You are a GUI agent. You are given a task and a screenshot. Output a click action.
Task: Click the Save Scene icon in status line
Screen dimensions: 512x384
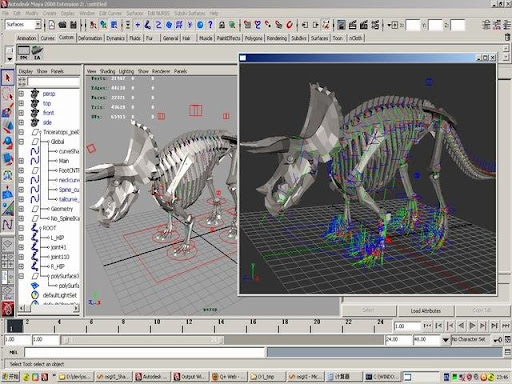(x=73, y=25)
